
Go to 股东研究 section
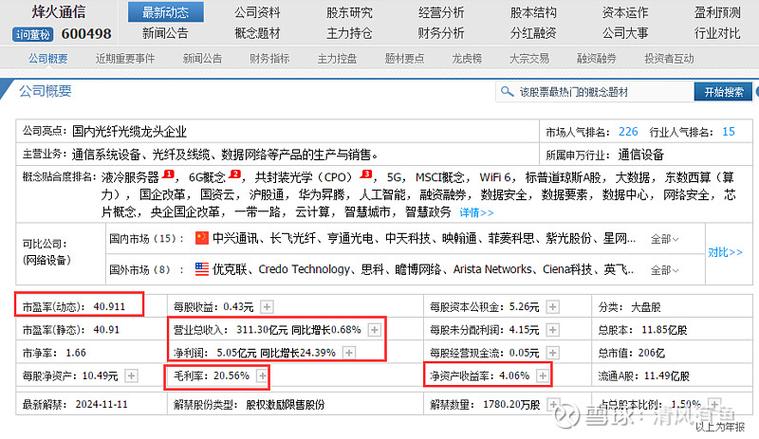(349, 13)
